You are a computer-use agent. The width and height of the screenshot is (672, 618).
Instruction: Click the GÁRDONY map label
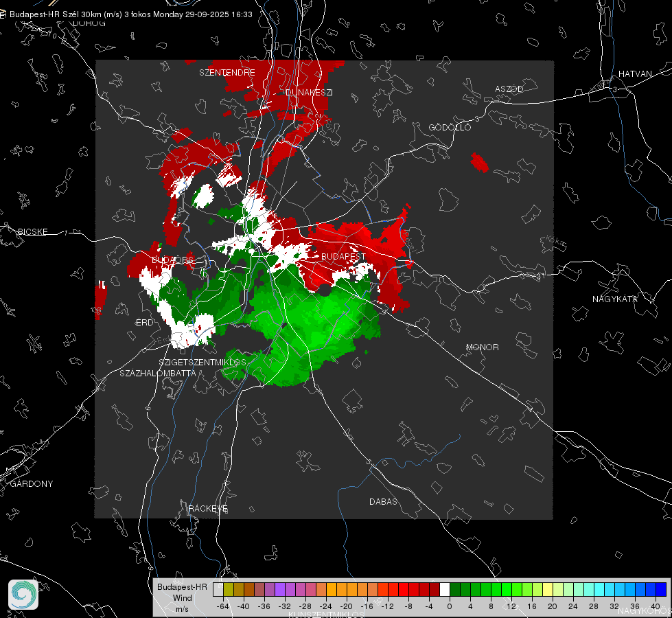(32, 484)
